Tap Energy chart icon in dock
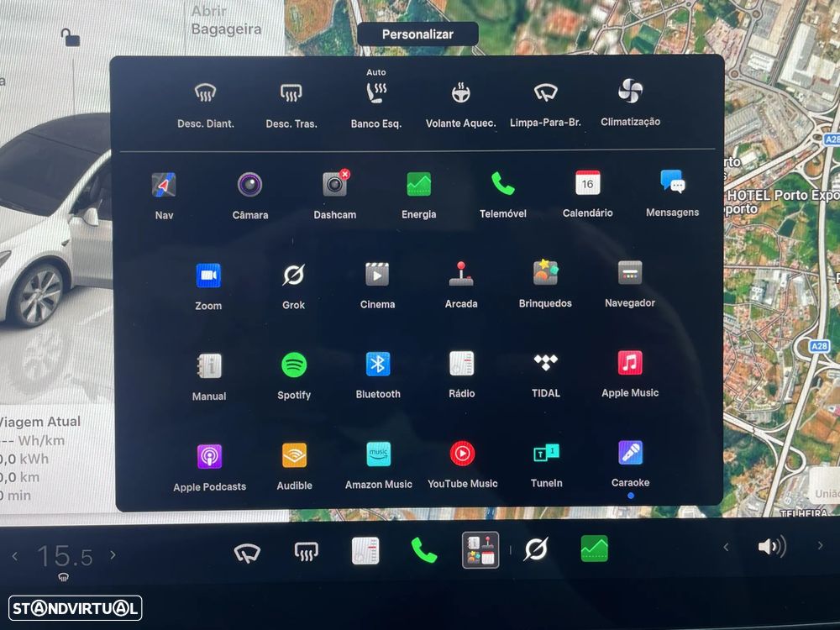This screenshot has width=840, height=630. 595,549
